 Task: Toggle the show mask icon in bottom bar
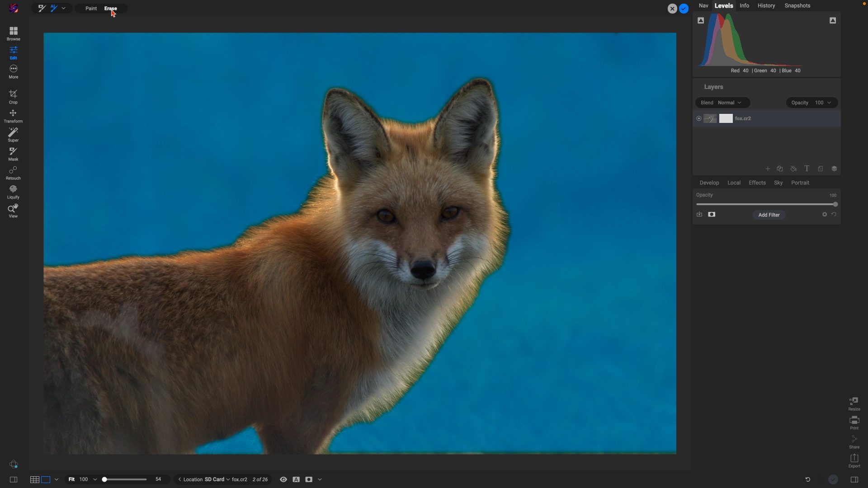(309, 479)
